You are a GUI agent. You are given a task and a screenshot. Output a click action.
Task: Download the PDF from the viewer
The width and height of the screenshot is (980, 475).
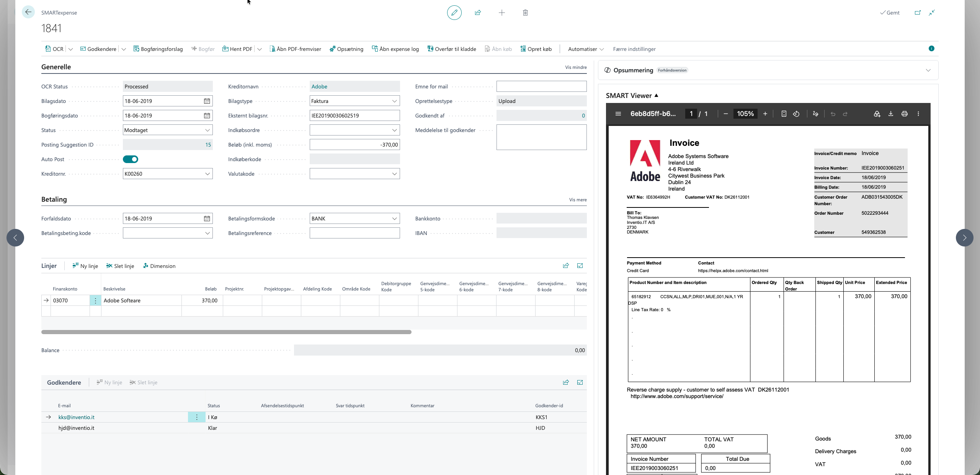point(891,114)
